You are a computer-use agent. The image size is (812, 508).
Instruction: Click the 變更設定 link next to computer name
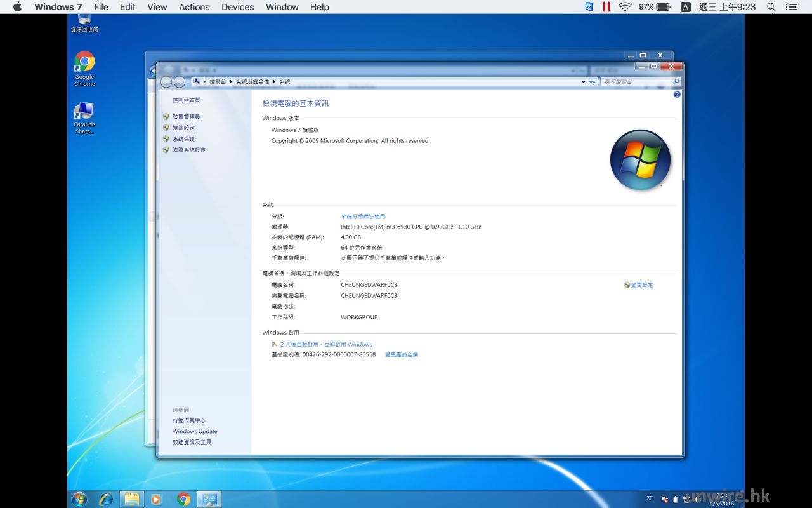pyautogui.click(x=641, y=285)
